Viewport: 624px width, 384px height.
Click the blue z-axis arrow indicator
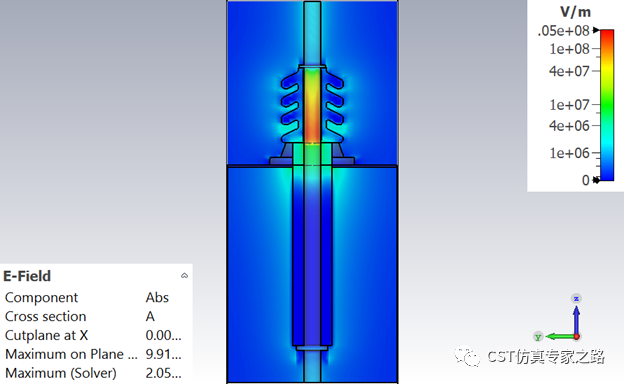(x=576, y=318)
